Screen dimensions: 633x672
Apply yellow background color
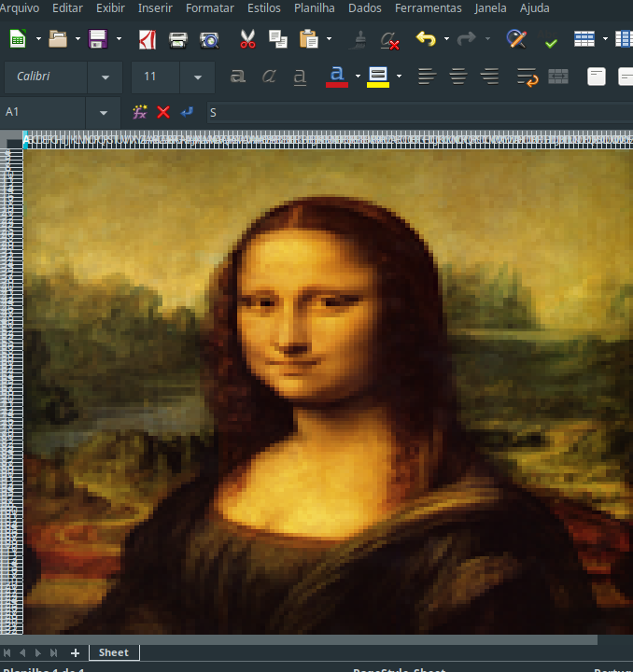tap(378, 77)
